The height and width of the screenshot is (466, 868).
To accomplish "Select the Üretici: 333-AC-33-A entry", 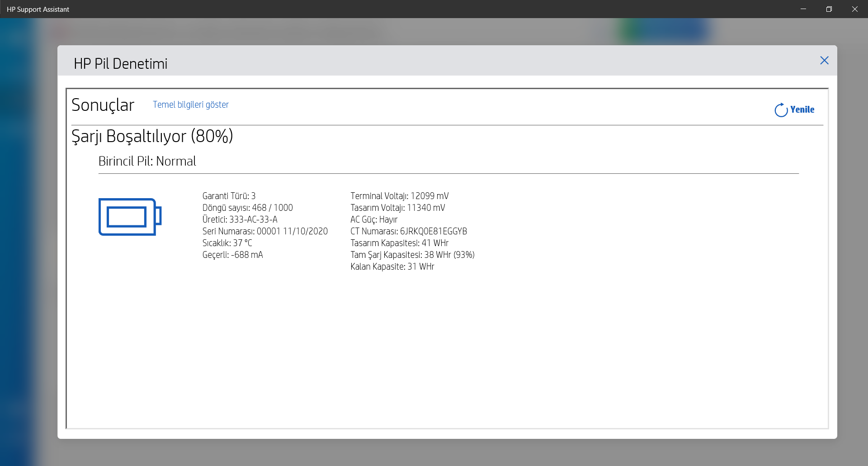I will (x=240, y=219).
